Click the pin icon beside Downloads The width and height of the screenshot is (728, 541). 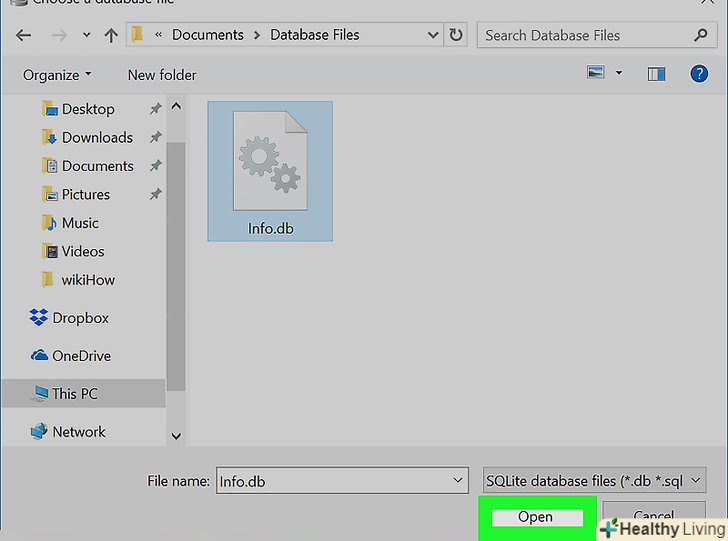coord(156,137)
